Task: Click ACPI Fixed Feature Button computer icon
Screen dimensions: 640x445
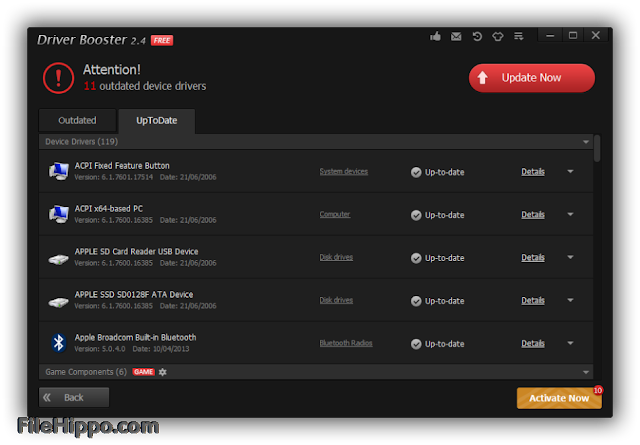Action: (58, 171)
